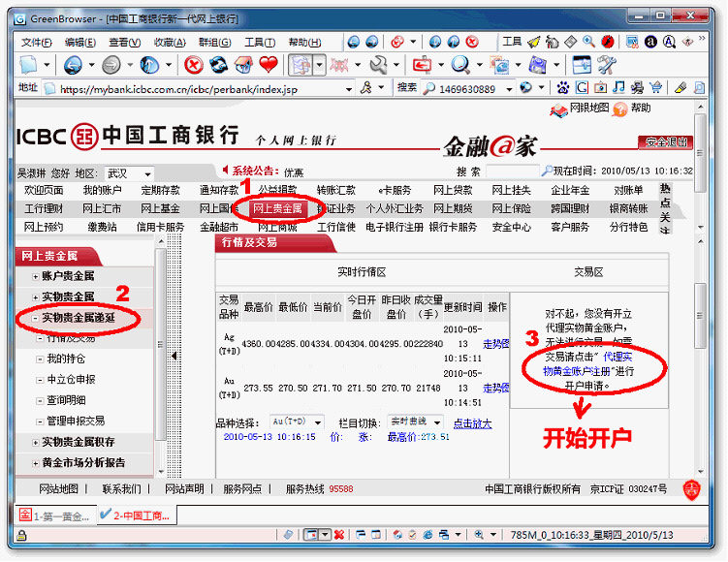
Task: Select 查询明细 in the tree
Action: click(66, 400)
